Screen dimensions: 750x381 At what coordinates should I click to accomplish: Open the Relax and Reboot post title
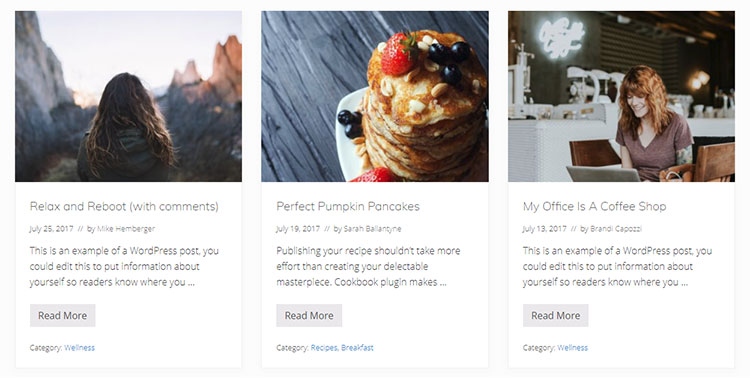click(x=124, y=207)
